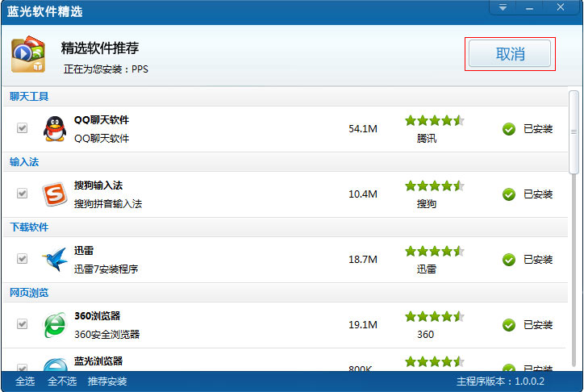Image resolution: width=584 pixels, height=392 pixels.
Task: Click the 搜狗 publisher label
Action: click(x=427, y=203)
